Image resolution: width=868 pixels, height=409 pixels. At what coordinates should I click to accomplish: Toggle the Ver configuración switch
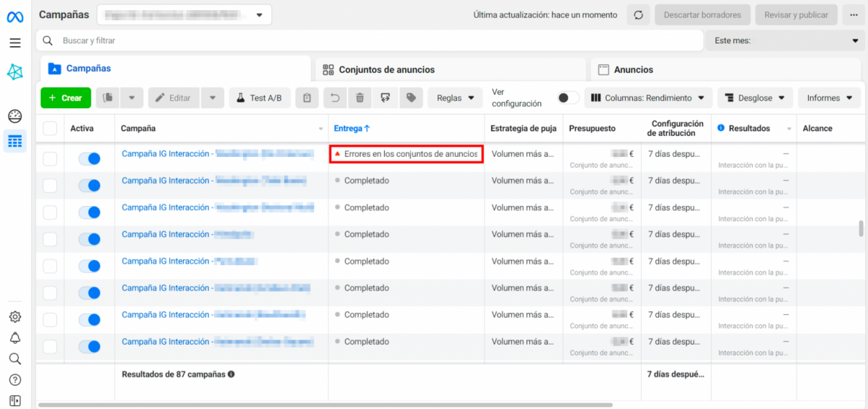pos(569,98)
